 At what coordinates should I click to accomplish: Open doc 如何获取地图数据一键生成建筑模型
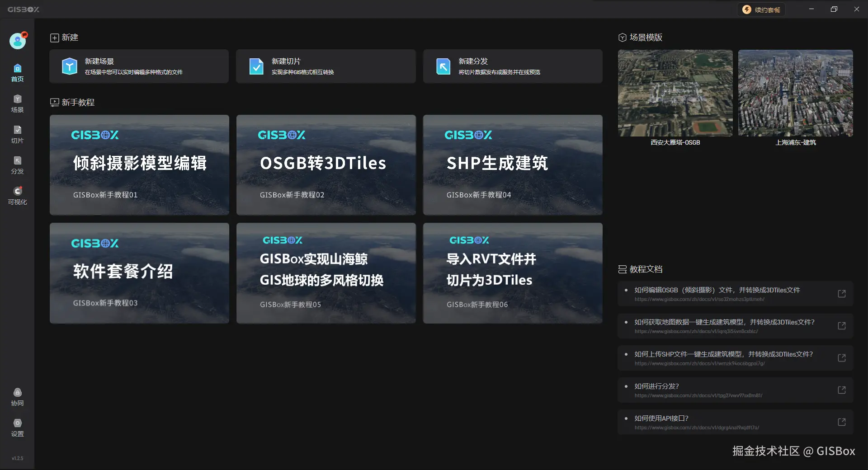(x=736, y=326)
